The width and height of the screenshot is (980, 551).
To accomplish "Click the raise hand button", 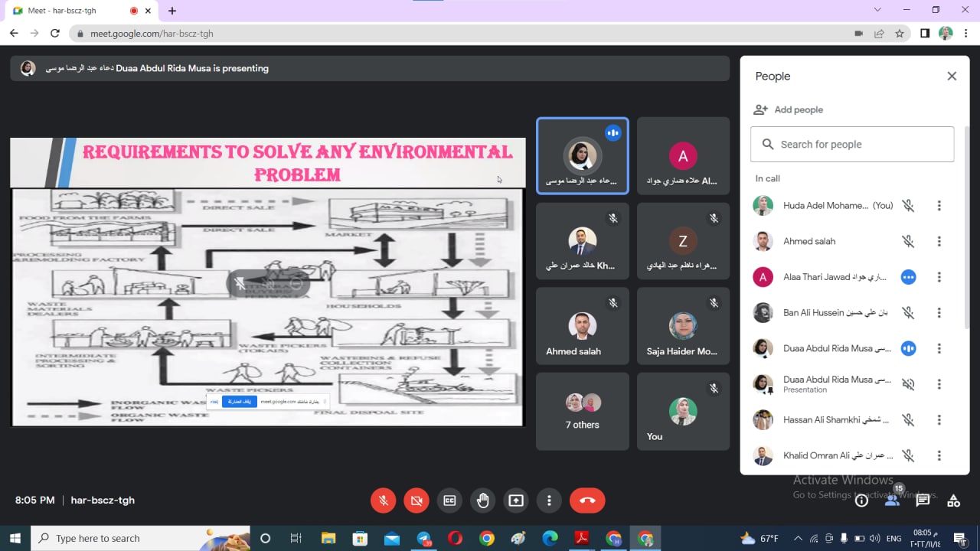I will pyautogui.click(x=482, y=500).
